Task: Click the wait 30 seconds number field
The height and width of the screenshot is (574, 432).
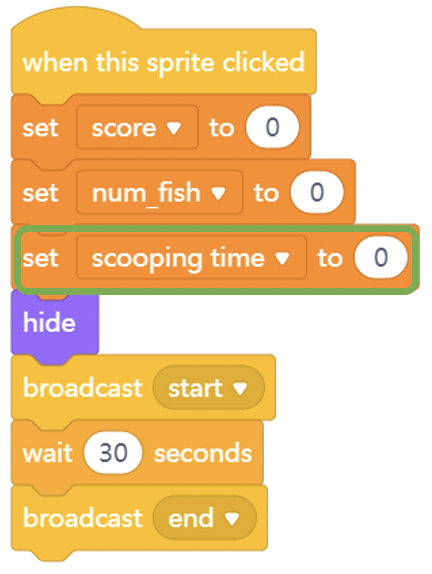Action: [113, 453]
